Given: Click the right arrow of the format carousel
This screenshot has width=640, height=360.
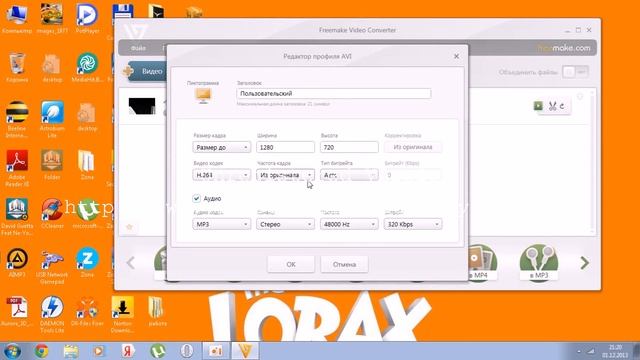Looking at the screenshot, I should click(x=584, y=263).
